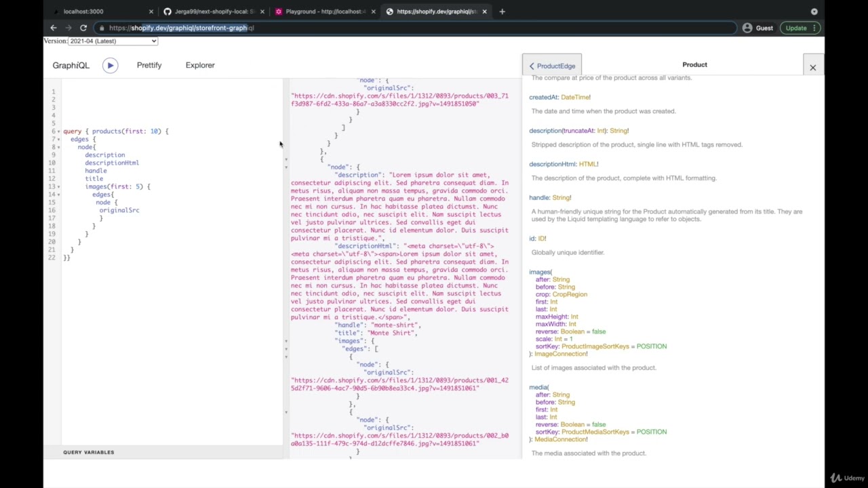
Task: Click the handle line in query editor
Action: click(96, 171)
